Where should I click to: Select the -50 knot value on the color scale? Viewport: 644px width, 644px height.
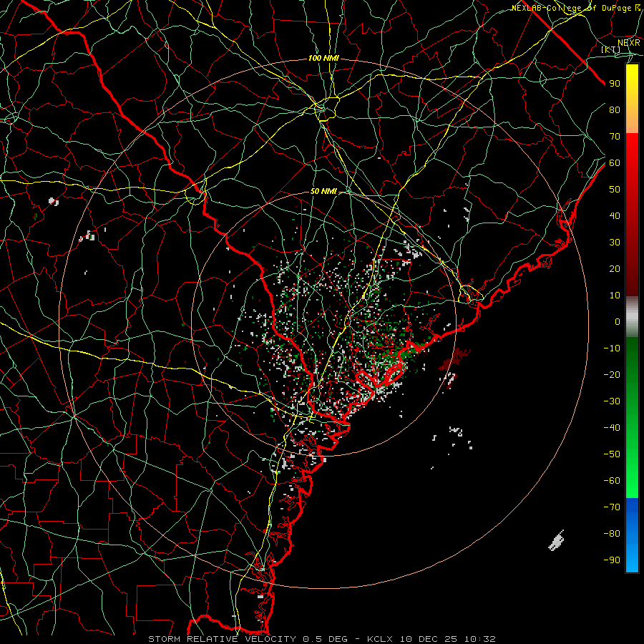612,454
